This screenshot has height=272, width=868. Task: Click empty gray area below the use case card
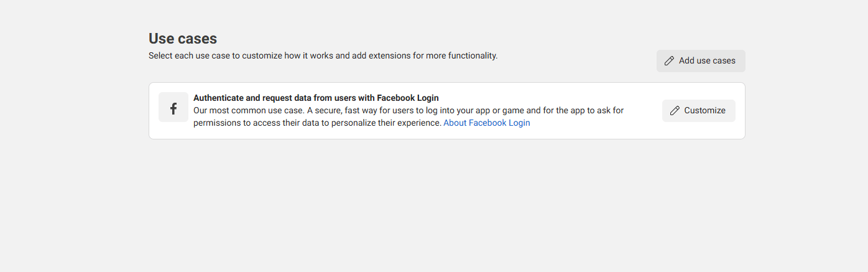point(446,205)
